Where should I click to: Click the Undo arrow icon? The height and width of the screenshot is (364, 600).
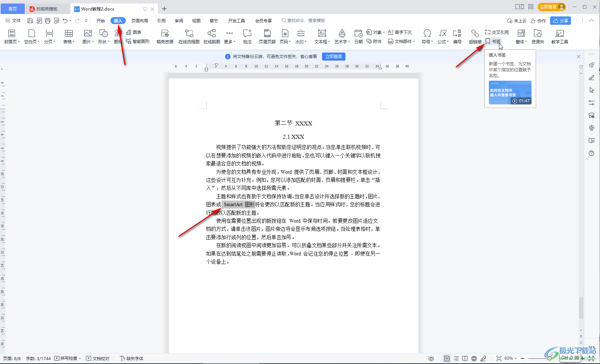pos(65,21)
